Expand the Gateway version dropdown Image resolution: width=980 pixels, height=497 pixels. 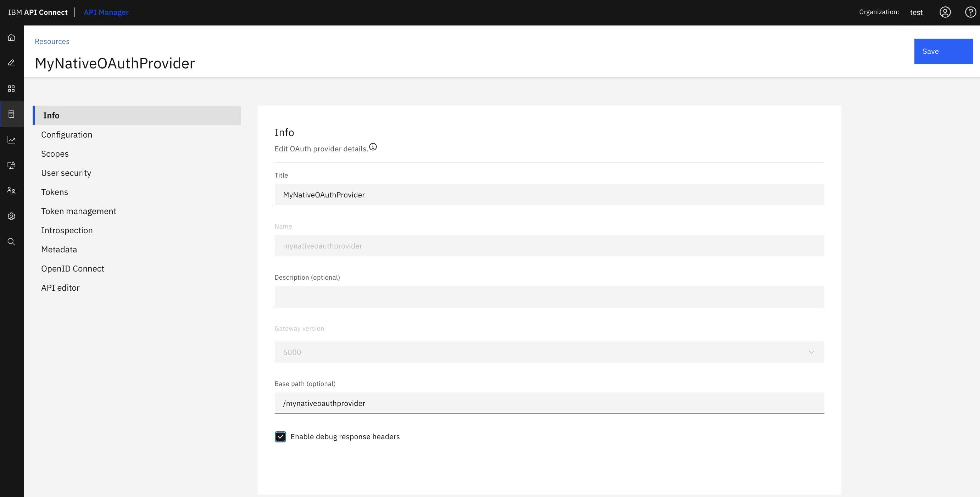[x=549, y=352]
